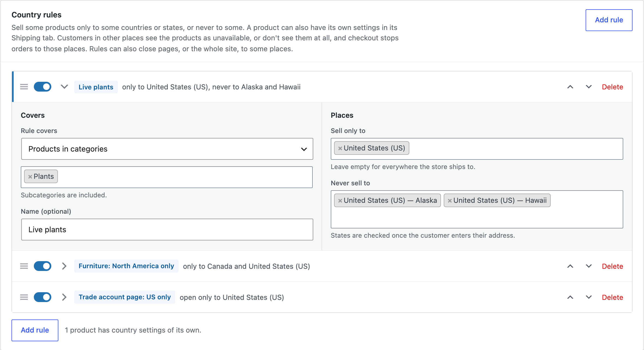Image resolution: width=644 pixels, height=350 pixels.
Task: Move Furniture: North America only rule up
Action: (x=570, y=266)
